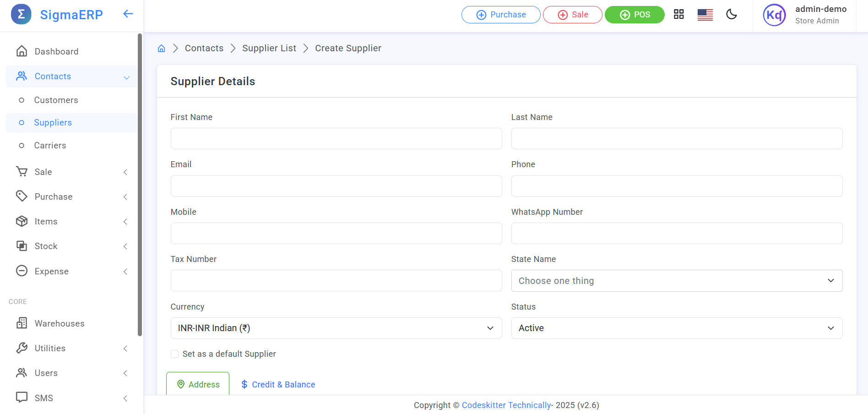Image resolution: width=868 pixels, height=414 pixels.
Task: Check Set as a default Supplier
Action: tap(174, 354)
